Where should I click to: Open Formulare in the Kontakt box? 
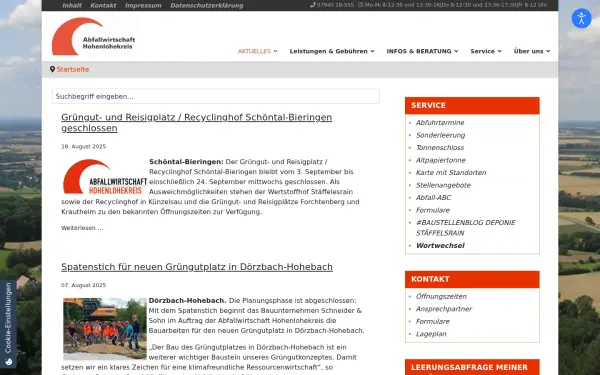[433, 321]
